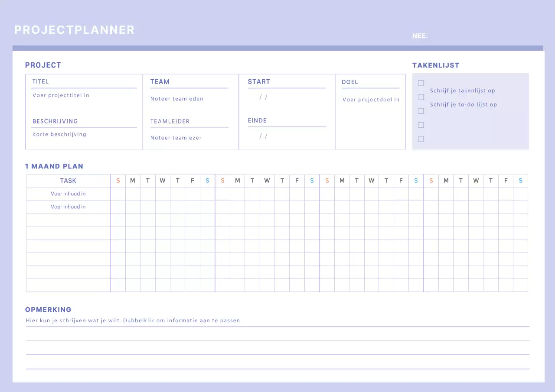The image size is (555, 392).
Task: Click the second "Voer inhoud in" task cell
Action: point(68,207)
